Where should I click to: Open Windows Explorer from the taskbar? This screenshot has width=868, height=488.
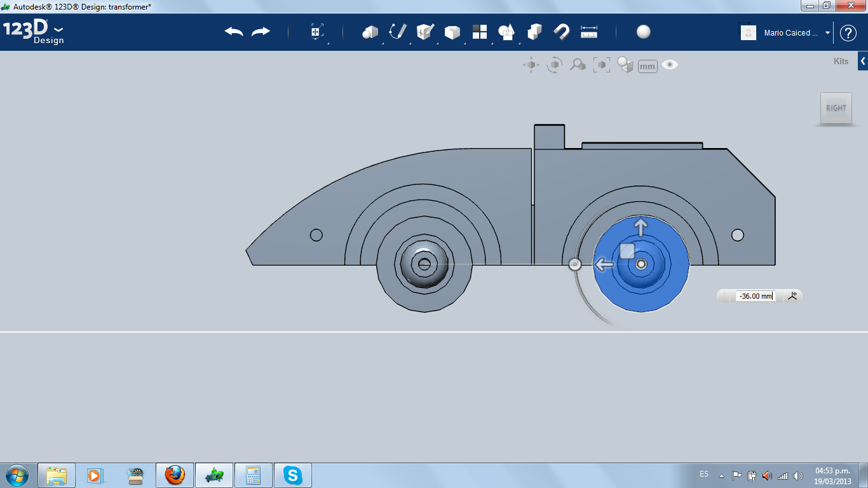tap(57, 475)
